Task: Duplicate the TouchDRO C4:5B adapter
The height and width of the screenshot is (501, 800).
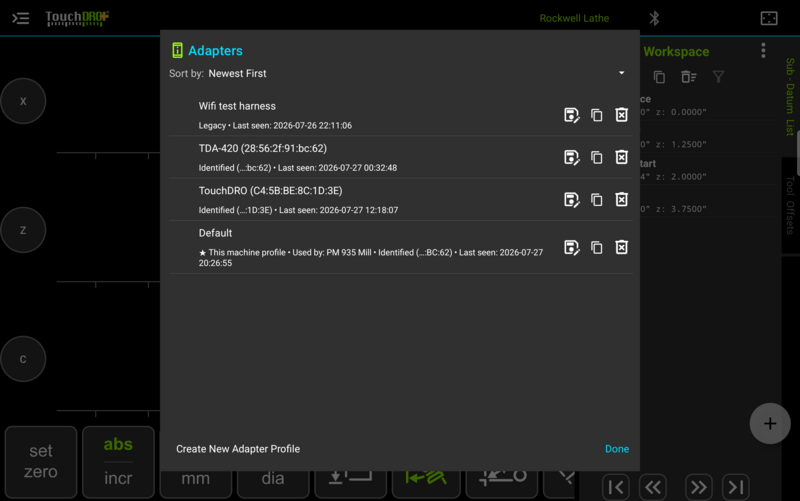Action: (x=596, y=200)
